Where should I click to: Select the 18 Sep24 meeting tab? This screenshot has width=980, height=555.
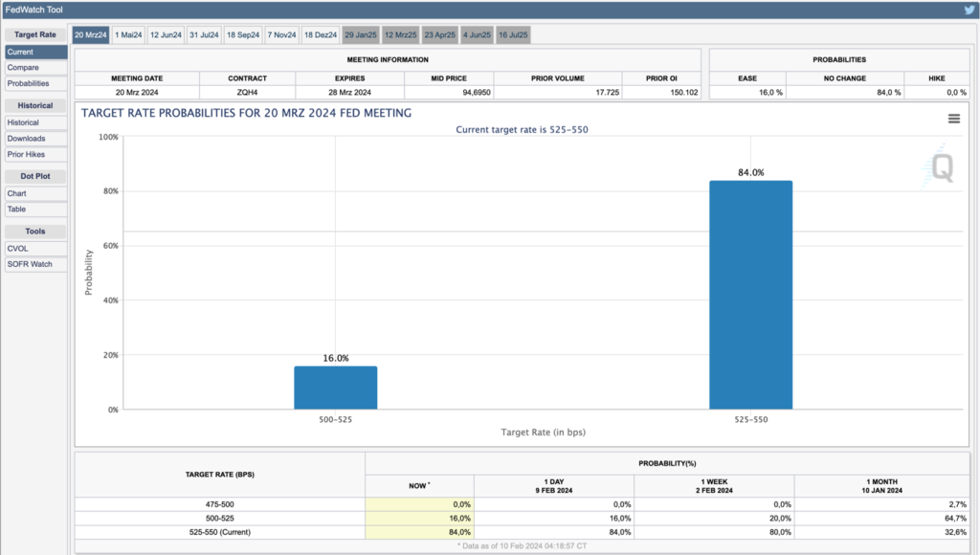(x=243, y=35)
